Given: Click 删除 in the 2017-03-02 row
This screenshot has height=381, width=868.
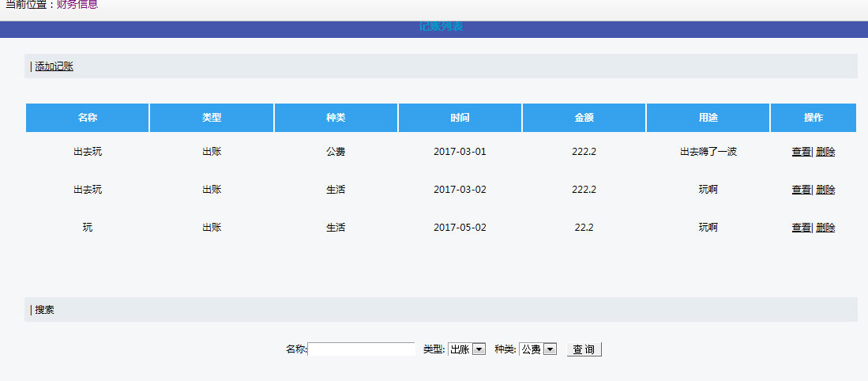Looking at the screenshot, I should [x=825, y=190].
